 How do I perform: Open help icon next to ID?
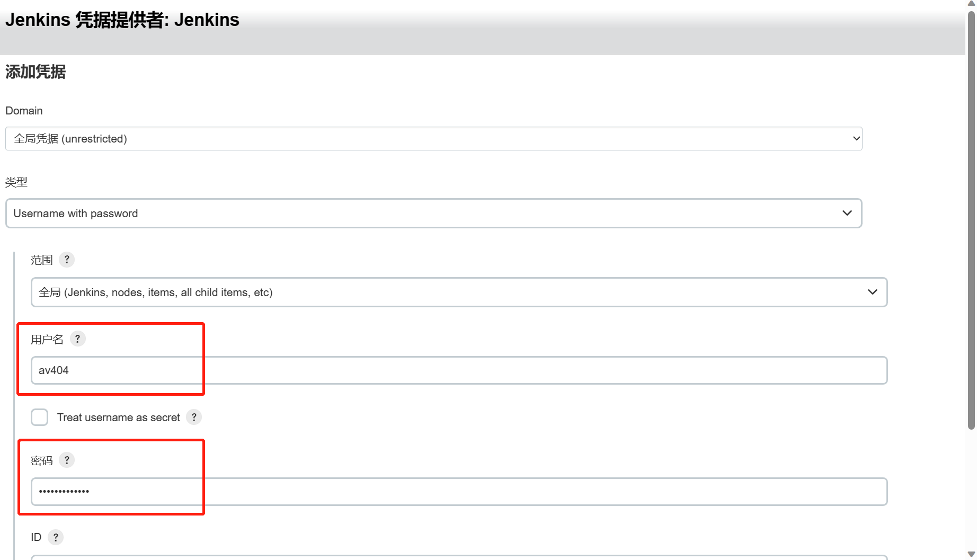click(x=56, y=537)
